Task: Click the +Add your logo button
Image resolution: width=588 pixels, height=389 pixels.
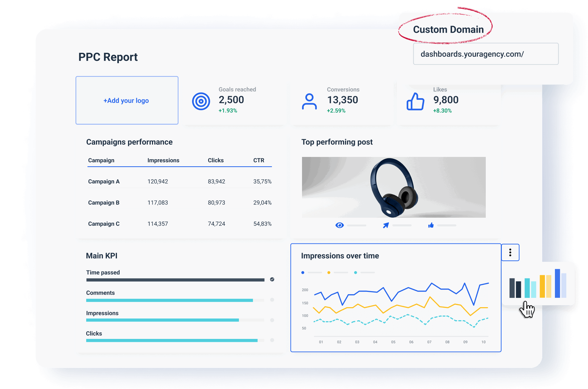Action: [127, 101]
